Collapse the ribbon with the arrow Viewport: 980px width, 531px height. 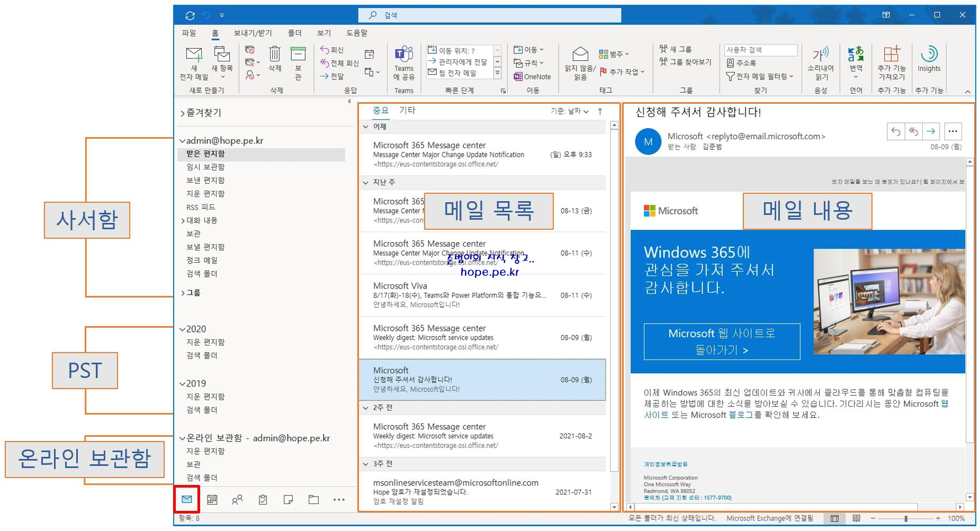coord(967,92)
